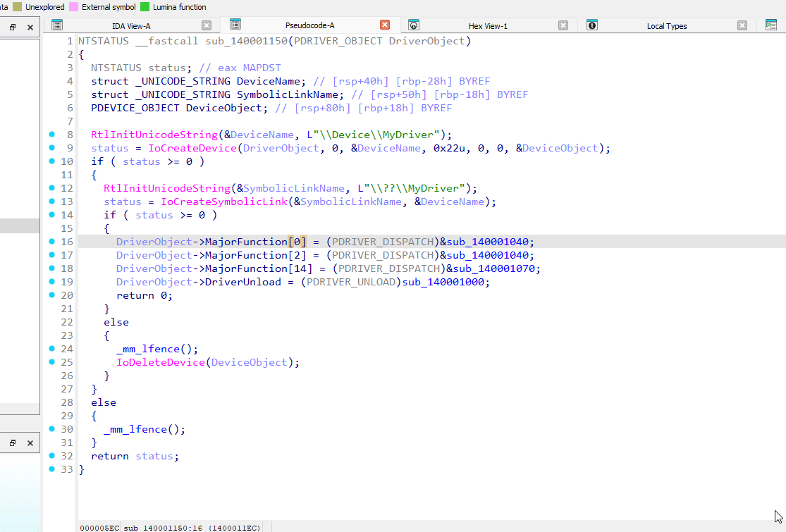The image size is (786, 532).
Task: Click DeviceName variable declaration on line 4
Action: tap(268, 81)
